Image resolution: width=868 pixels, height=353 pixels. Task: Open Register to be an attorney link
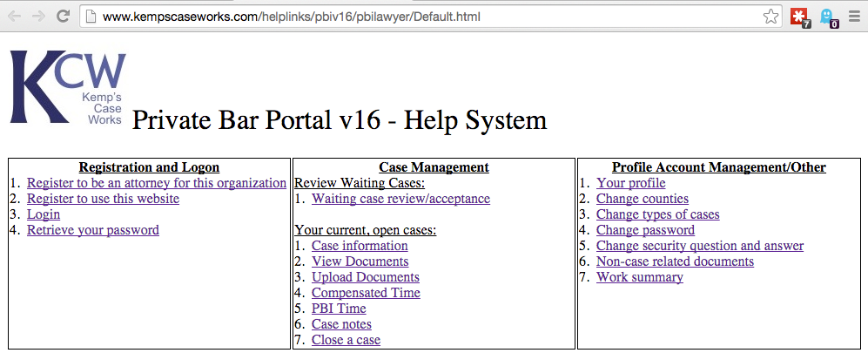(157, 183)
